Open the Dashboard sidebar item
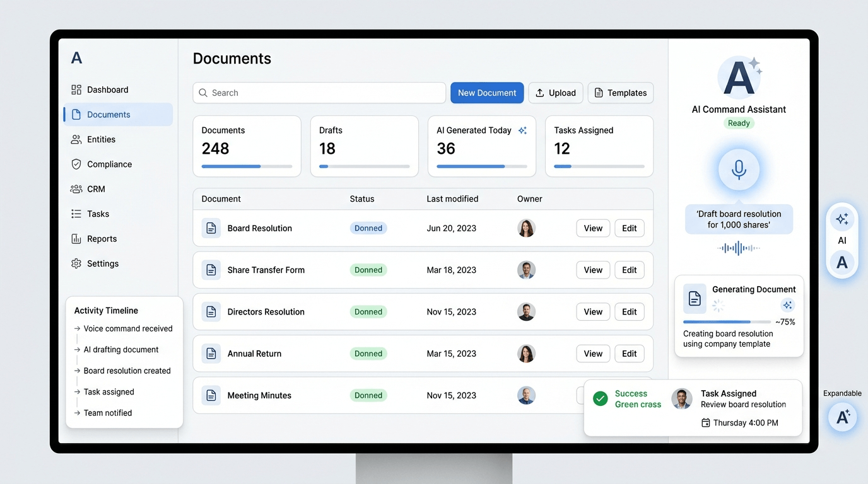This screenshot has height=484, width=868. coord(118,89)
